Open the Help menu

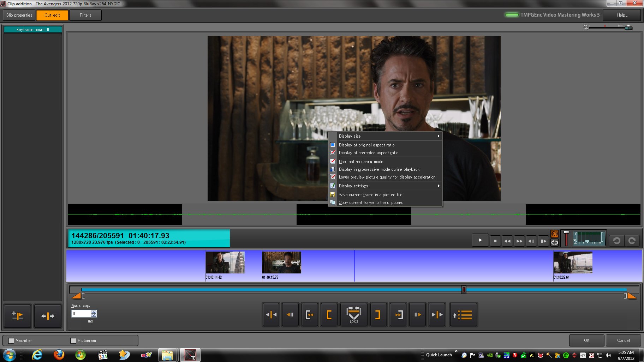coord(622,15)
